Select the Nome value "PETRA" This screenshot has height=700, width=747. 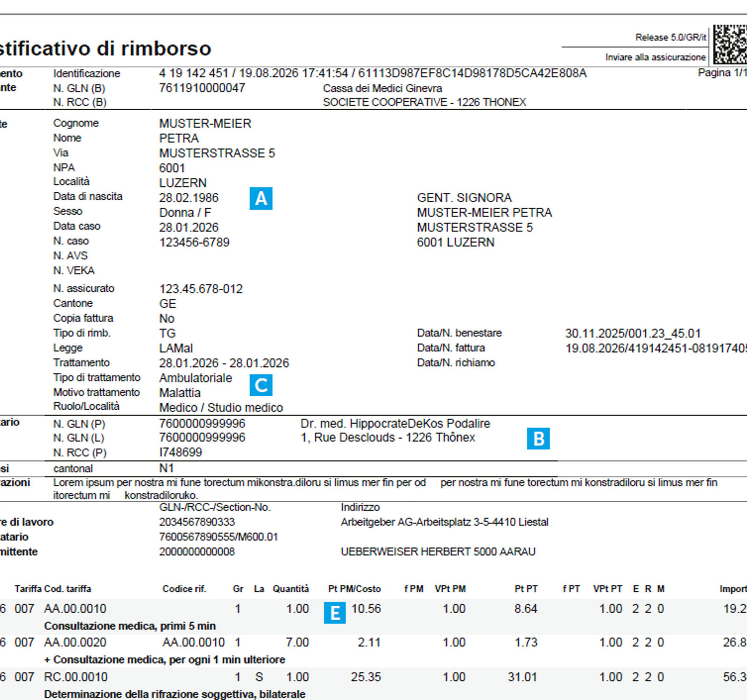[179, 138]
